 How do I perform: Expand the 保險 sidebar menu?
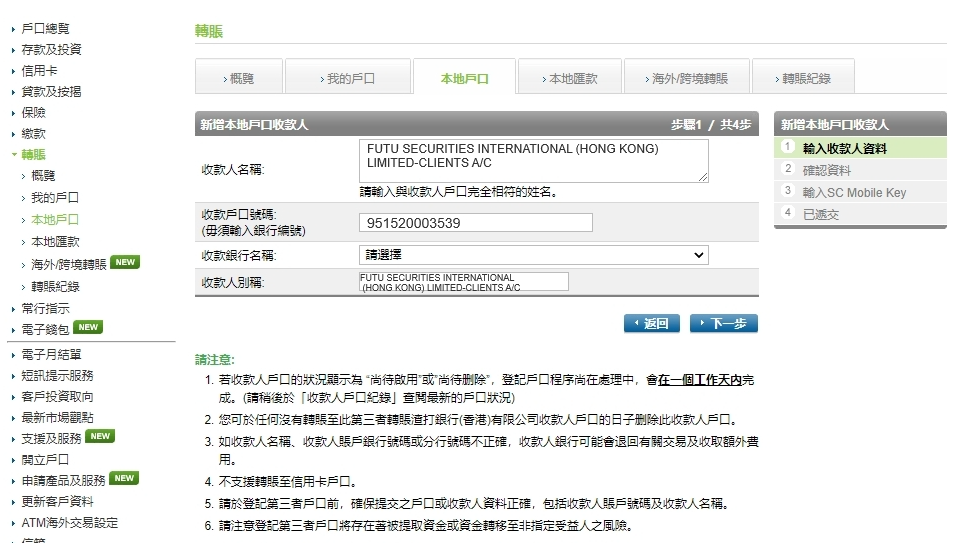33,113
